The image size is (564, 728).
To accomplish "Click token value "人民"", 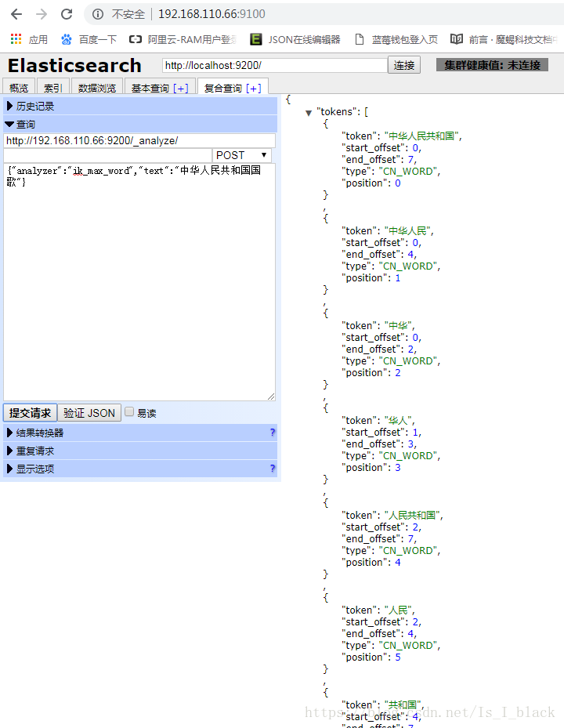I will coord(398,610).
